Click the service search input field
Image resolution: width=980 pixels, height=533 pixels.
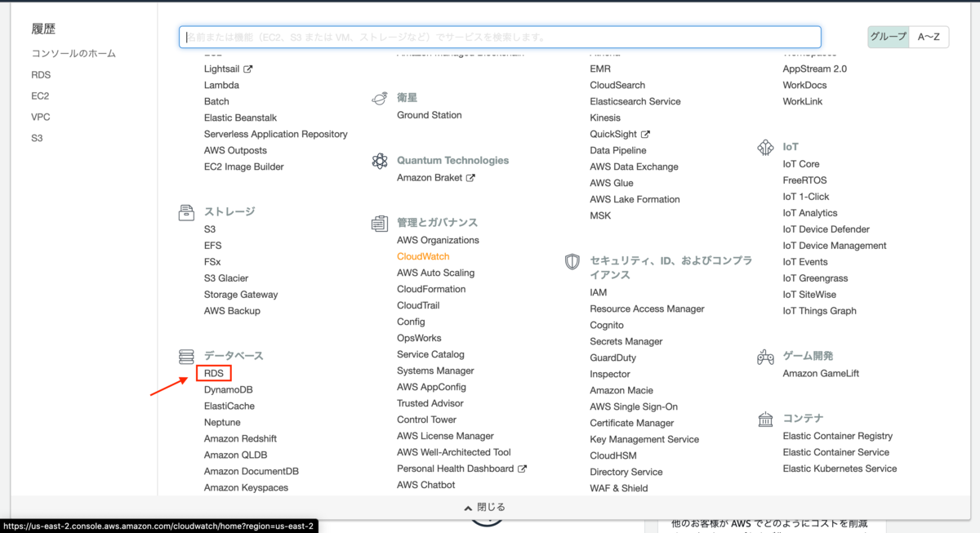pyautogui.click(x=500, y=37)
